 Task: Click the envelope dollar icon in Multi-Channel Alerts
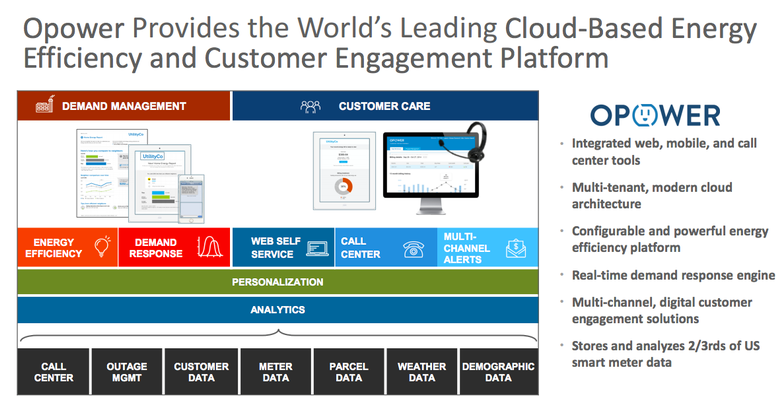[516, 249]
